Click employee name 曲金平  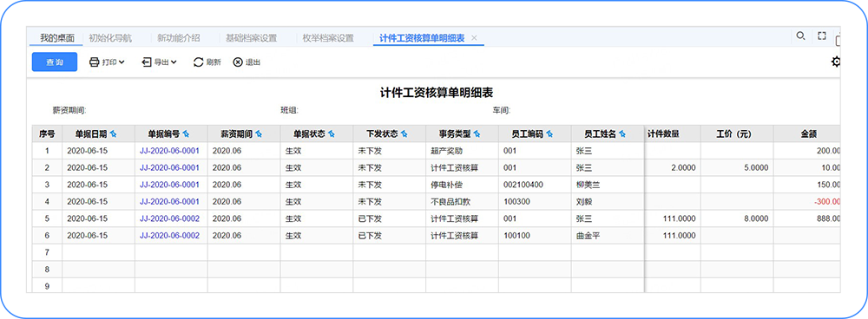589,236
